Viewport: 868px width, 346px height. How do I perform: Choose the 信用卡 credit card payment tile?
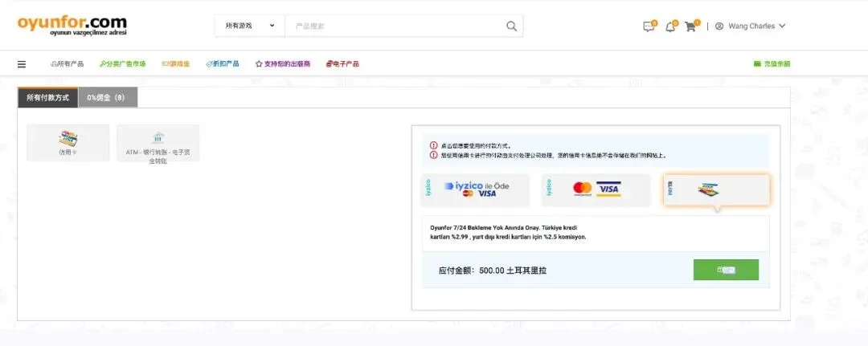point(68,143)
